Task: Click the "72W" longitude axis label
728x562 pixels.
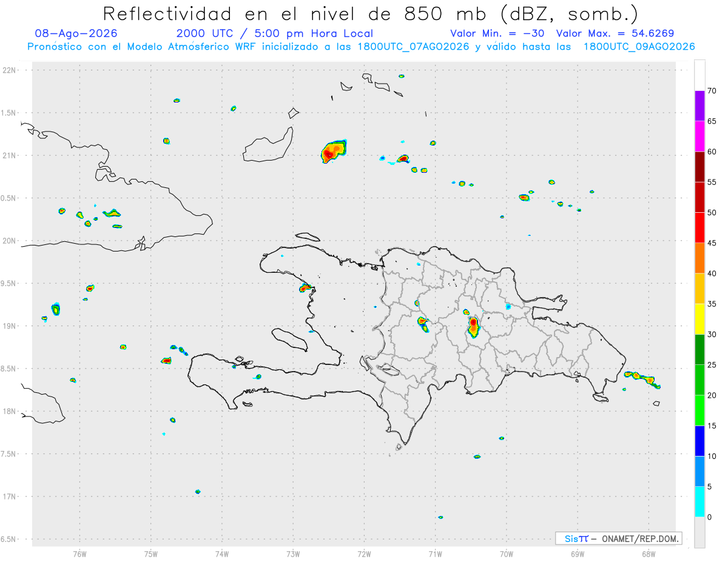Action: 364,554
